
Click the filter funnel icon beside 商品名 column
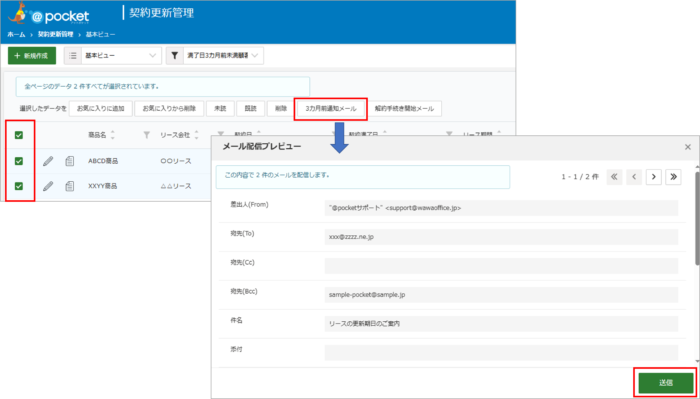click(146, 135)
